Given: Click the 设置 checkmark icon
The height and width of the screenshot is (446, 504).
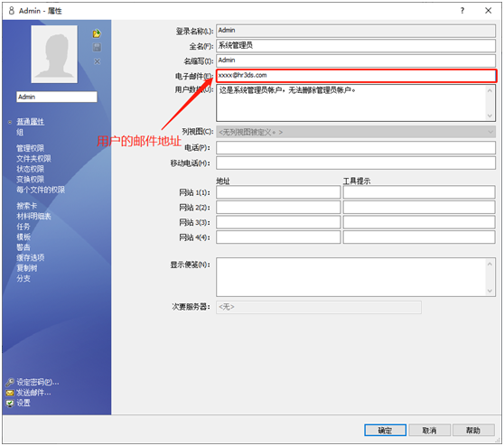Looking at the screenshot, I should point(10,404).
